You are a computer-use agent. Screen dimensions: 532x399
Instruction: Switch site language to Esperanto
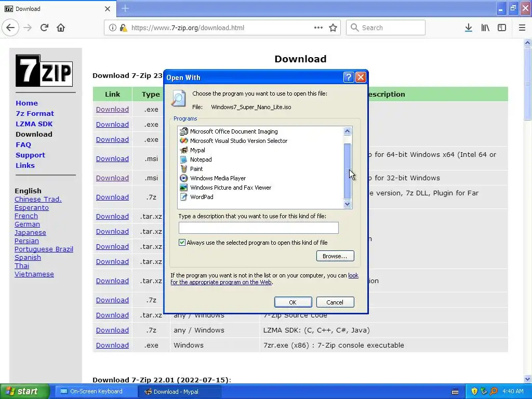32,207
